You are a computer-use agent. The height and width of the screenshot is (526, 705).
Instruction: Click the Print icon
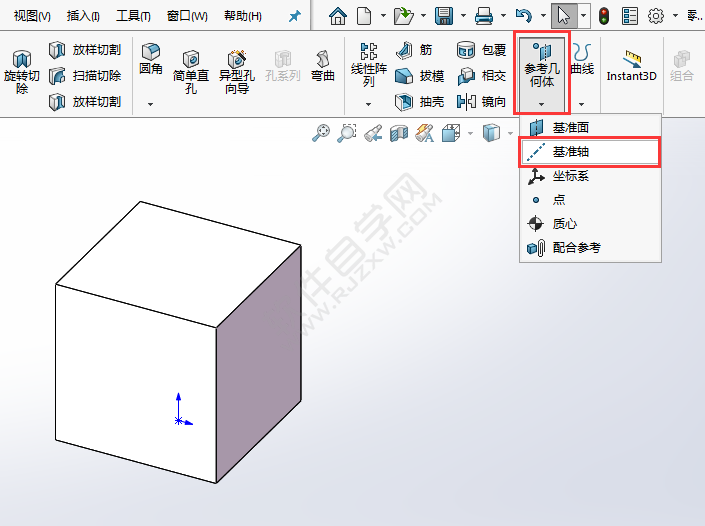[484, 16]
